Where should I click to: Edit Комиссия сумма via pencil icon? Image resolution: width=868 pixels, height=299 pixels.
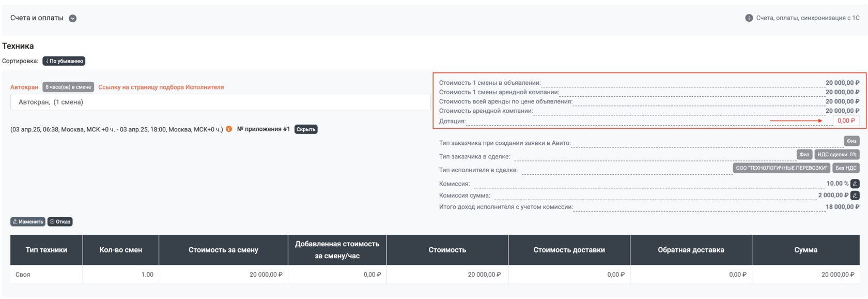click(x=855, y=195)
